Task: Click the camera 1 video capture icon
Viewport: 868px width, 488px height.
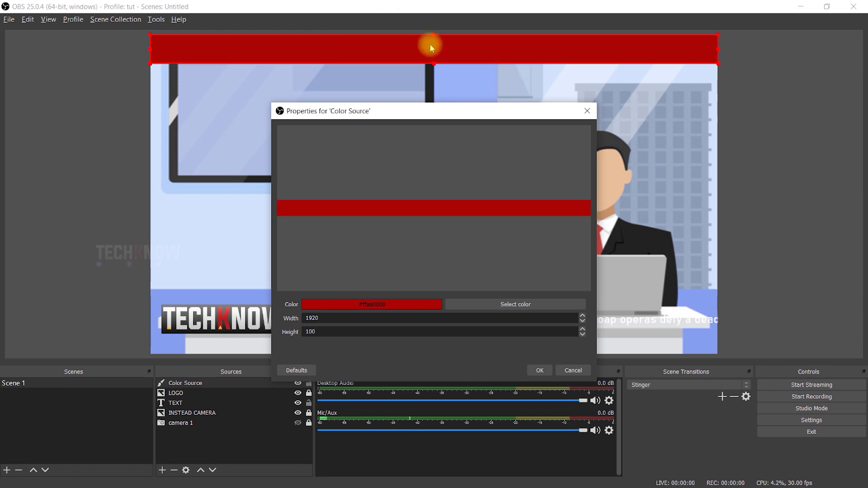Action: point(161,423)
